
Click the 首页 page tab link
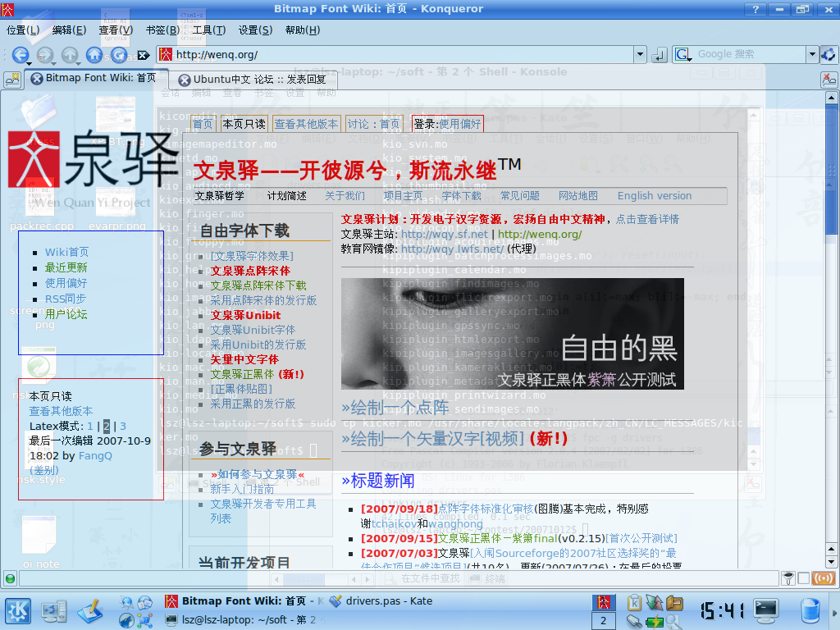[x=203, y=125]
